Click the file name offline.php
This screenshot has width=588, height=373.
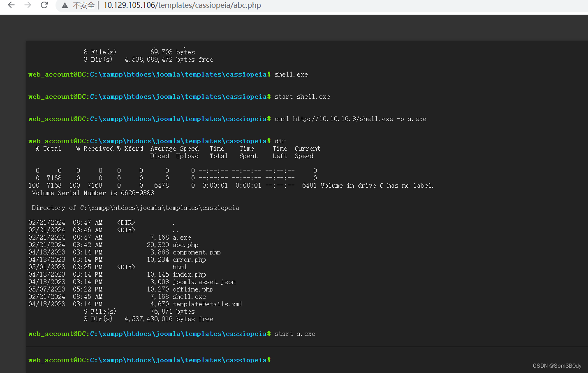point(193,289)
